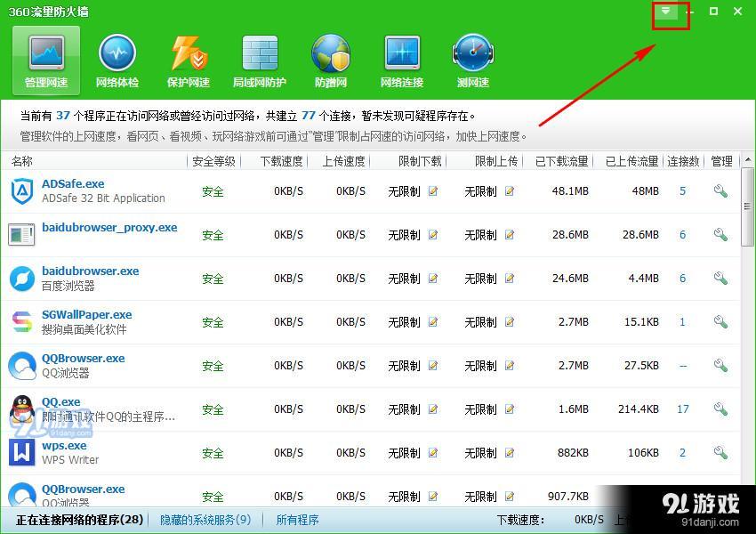This screenshot has width=756, height=534.
Task: Switch to 正在连接网络的程序(28) tab
Action: (79, 520)
